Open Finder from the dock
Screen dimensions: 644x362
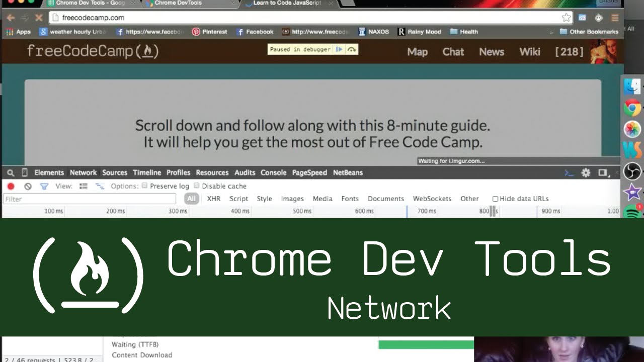tap(632, 86)
